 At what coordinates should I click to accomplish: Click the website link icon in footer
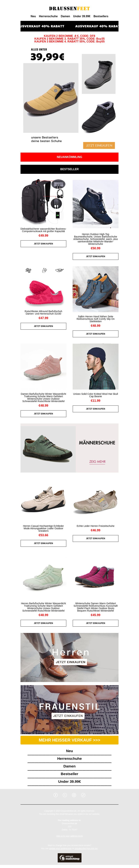coord(83,795)
